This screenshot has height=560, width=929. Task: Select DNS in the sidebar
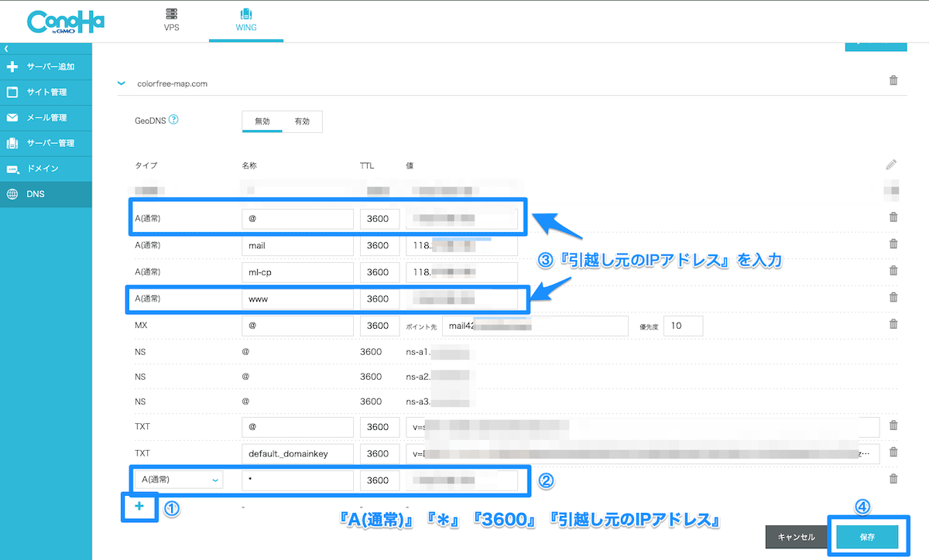pos(46,194)
